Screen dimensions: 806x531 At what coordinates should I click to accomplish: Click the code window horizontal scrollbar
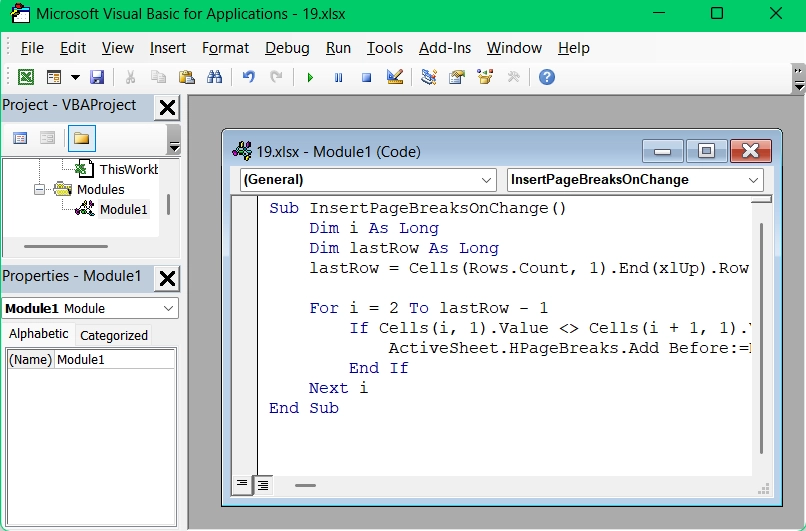tap(305, 485)
